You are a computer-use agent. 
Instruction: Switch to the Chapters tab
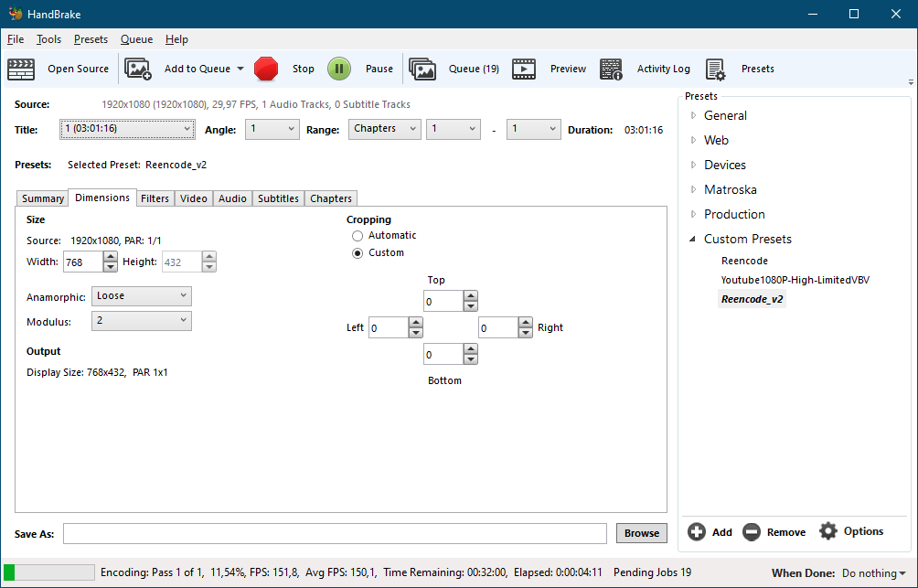coord(331,198)
